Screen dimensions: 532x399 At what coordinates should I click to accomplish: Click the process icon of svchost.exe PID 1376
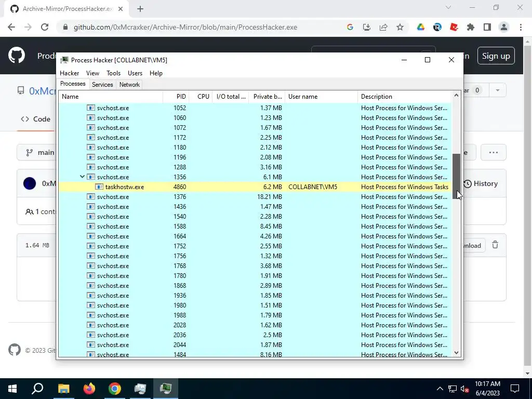tap(90, 197)
